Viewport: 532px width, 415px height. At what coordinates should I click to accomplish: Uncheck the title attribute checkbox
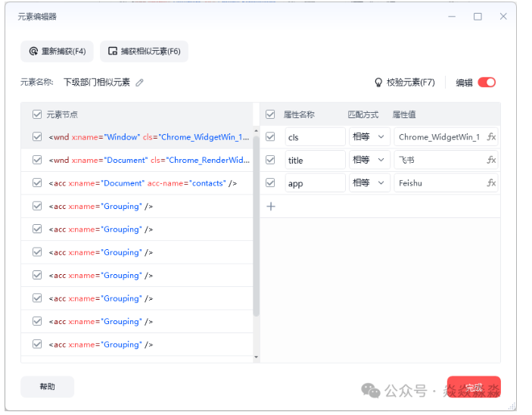[270, 160]
